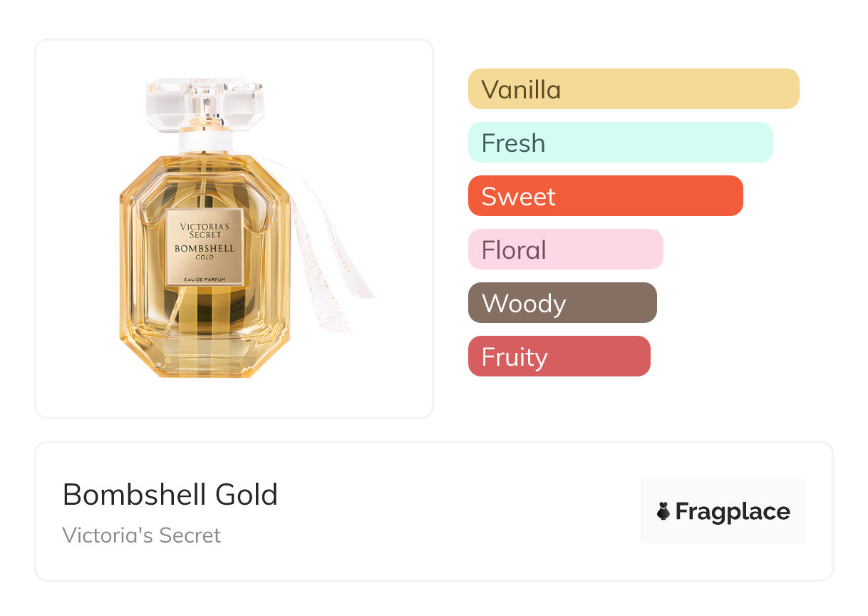
Task: Open the Bombshell Gold title
Action: 170,495
